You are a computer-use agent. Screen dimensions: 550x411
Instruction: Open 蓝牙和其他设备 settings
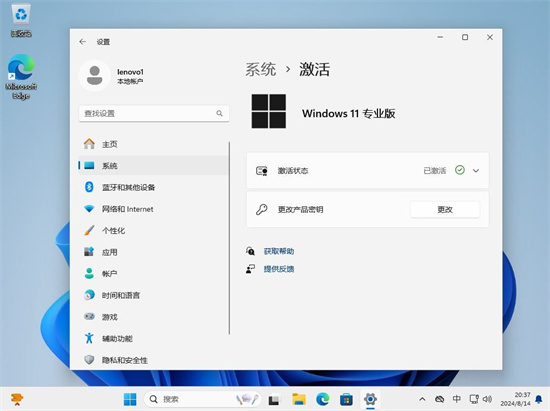pyautogui.click(x=154, y=187)
